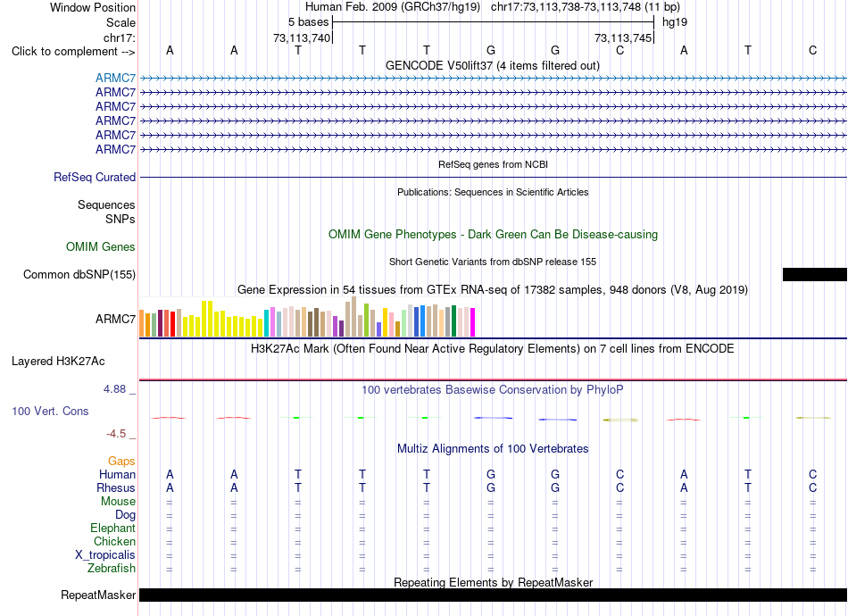The image size is (848, 616).
Task: Click the ARMC7 label beside GTEx bar chart
Action: 115,319
